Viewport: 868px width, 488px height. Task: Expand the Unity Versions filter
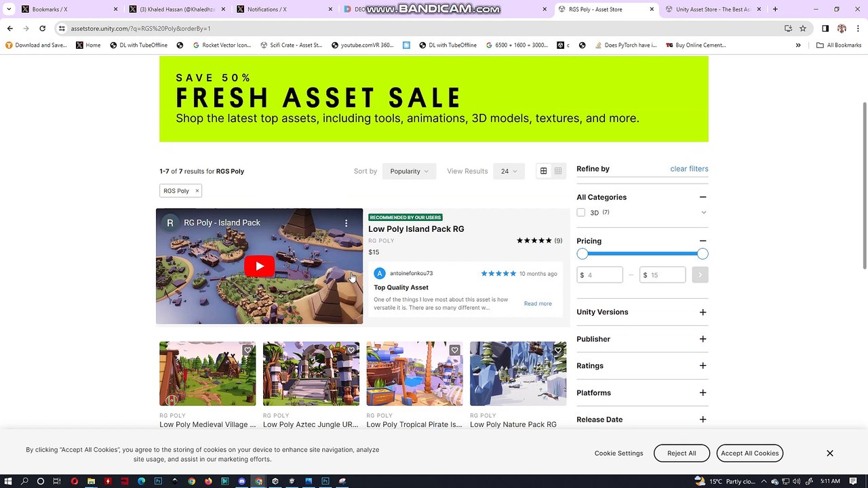[x=703, y=312]
